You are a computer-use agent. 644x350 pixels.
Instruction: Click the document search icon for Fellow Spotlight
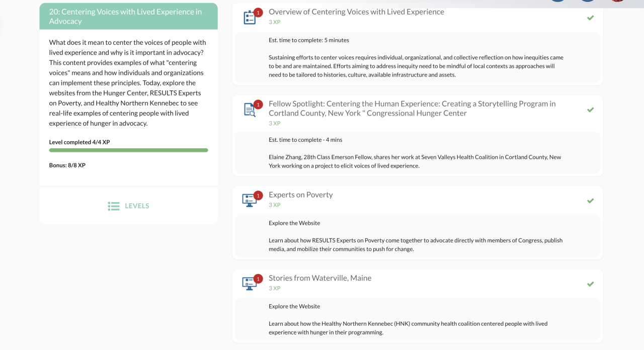point(249,110)
